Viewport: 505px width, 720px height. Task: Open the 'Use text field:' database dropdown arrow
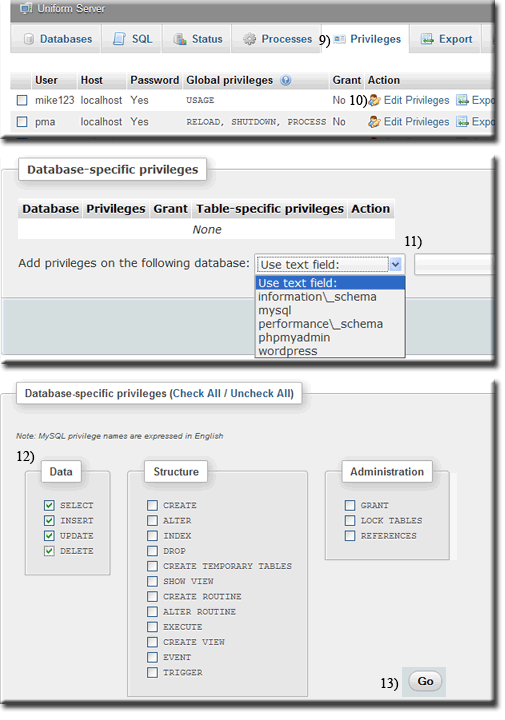pos(396,264)
